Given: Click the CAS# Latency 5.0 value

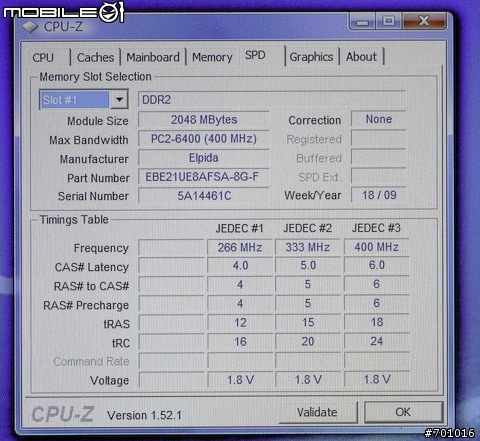Looking at the screenshot, I should [308, 265].
